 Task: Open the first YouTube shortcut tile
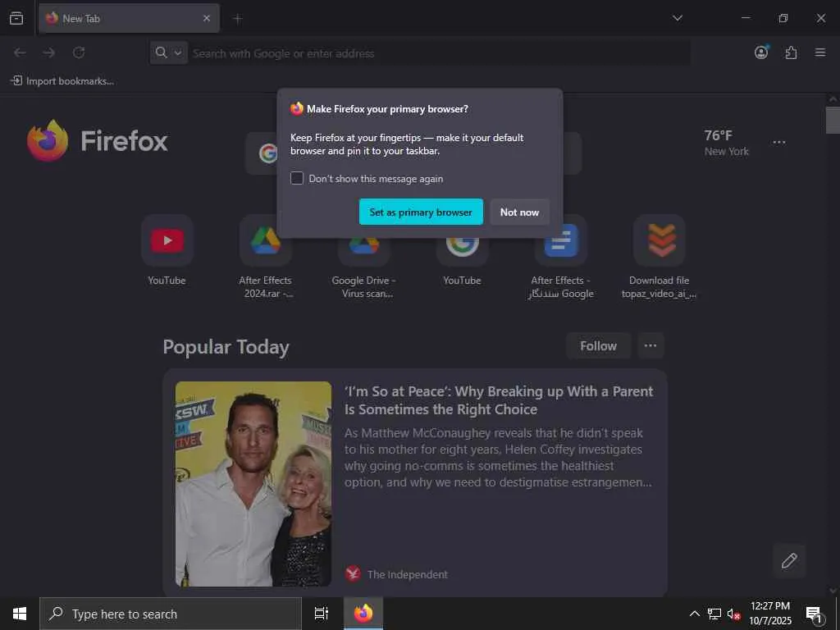point(167,251)
